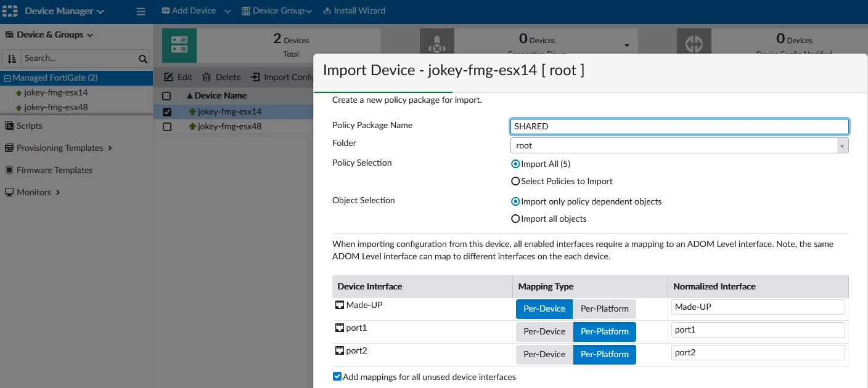This screenshot has width=868, height=388.
Task: Collapse the Managed FortiGate (2) group
Action: (x=7, y=78)
